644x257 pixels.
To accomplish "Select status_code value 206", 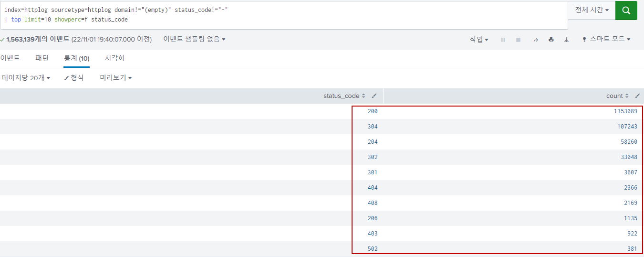I will pyautogui.click(x=373, y=218).
